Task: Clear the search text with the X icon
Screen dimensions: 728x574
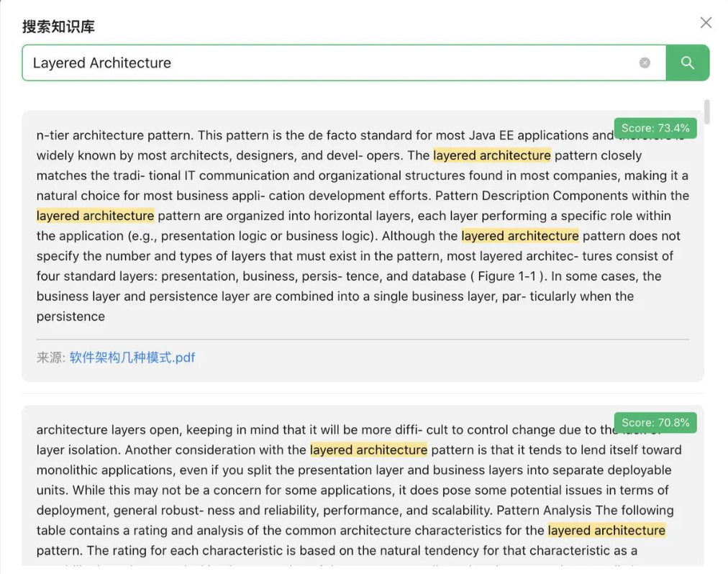Action: click(645, 63)
